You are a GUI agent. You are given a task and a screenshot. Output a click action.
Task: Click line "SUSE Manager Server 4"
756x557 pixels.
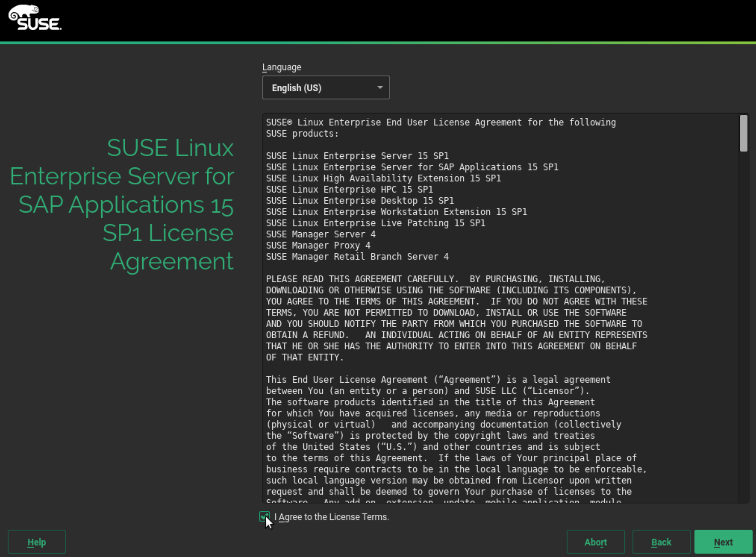coord(320,234)
